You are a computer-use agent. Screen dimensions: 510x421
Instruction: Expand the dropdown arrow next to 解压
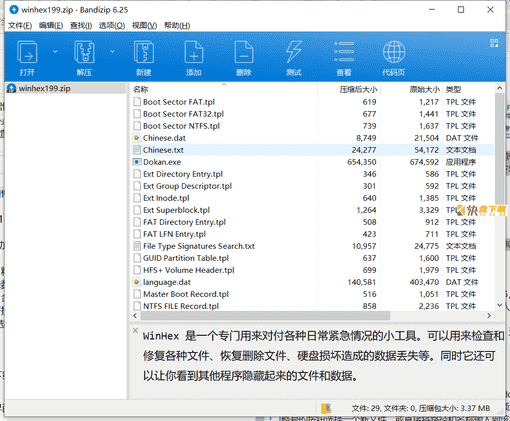(112, 51)
